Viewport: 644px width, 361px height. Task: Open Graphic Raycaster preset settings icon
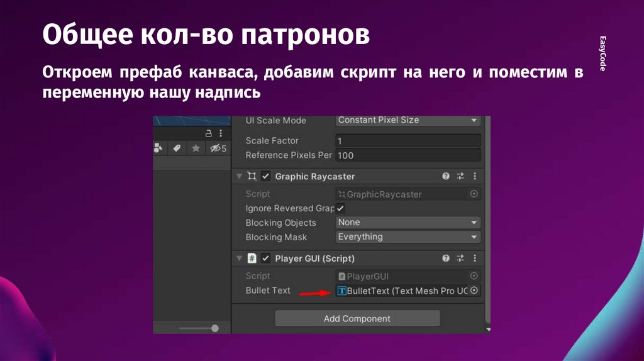pyautogui.click(x=460, y=176)
